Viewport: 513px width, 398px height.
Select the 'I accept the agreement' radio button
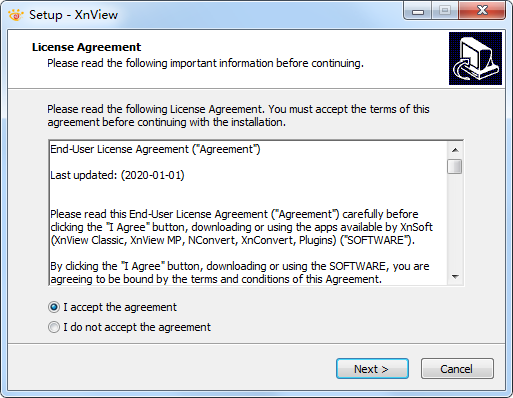pyautogui.click(x=54, y=307)
